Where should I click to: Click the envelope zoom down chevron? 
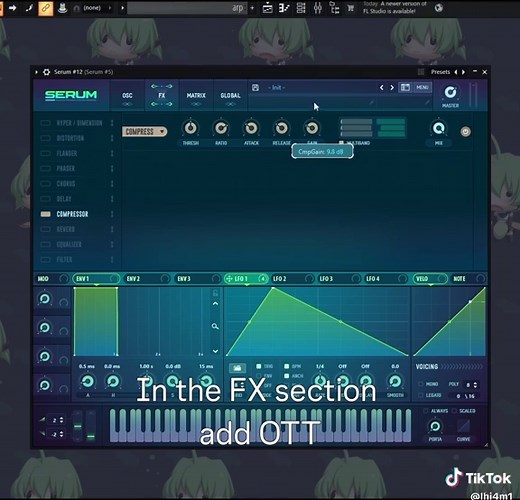click(x=215, y=351)
